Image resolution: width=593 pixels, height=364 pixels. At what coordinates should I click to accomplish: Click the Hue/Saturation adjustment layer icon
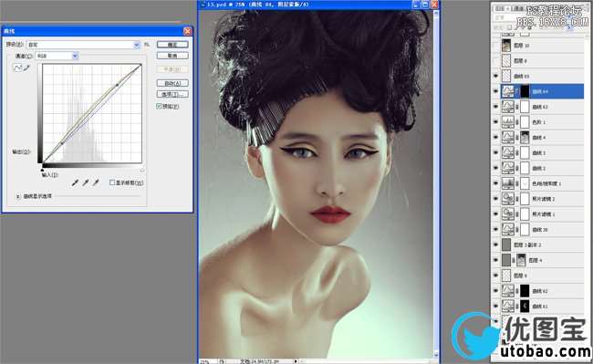pos(507,183)
